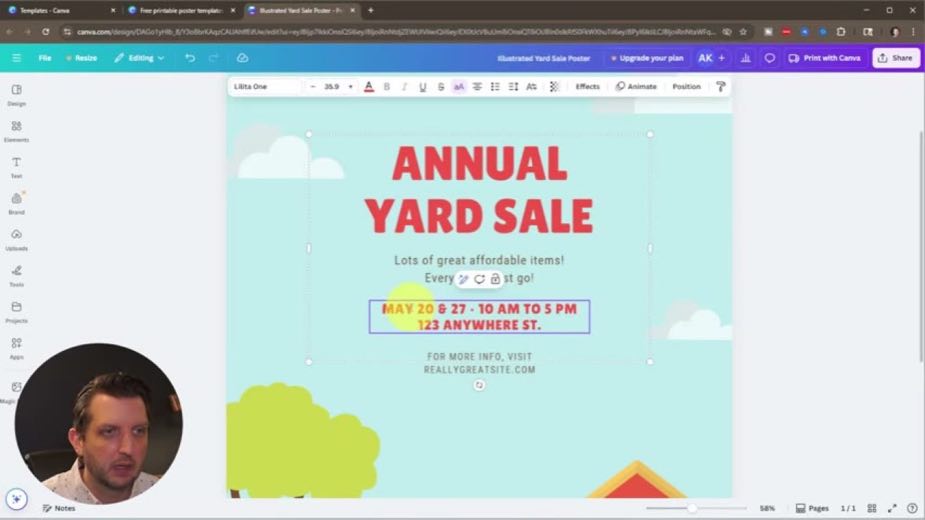
Task: Open the Design panel in sidebar
Action: (x=17, y=95)
